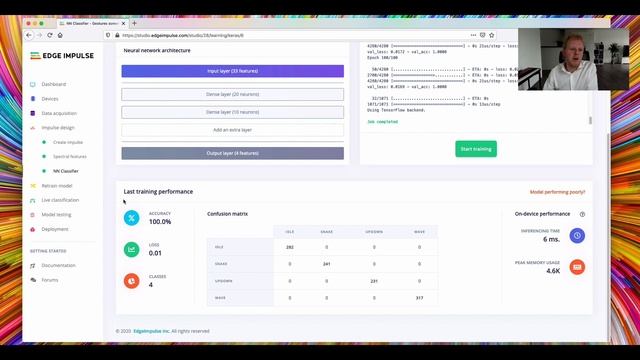Click the Output layer (4 features) block
Viewport: 640px width, 360px height.
click(233, 153)
